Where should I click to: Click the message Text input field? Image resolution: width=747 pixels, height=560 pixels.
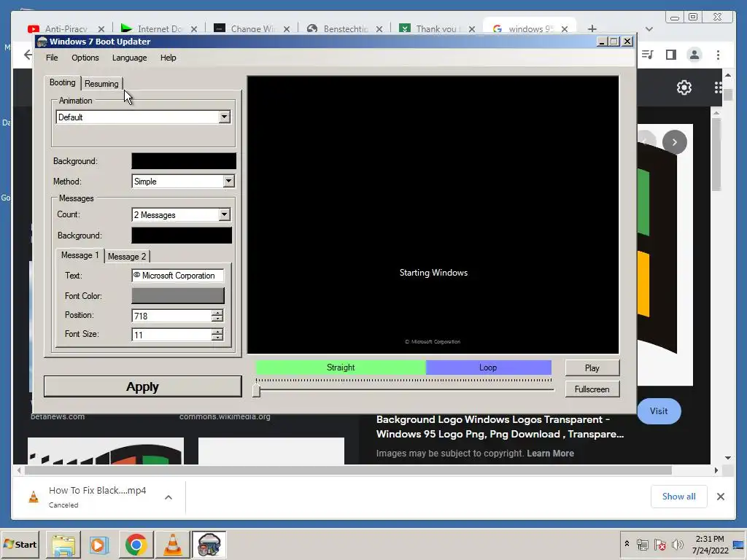(178, 275)
